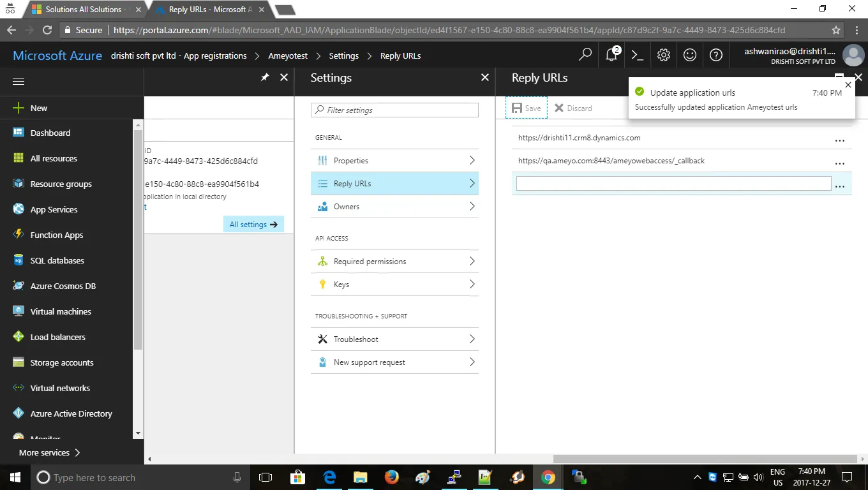Click horizontal scrollbar at portal bottom
Viewport: 868px width, 490px height.
705,459
